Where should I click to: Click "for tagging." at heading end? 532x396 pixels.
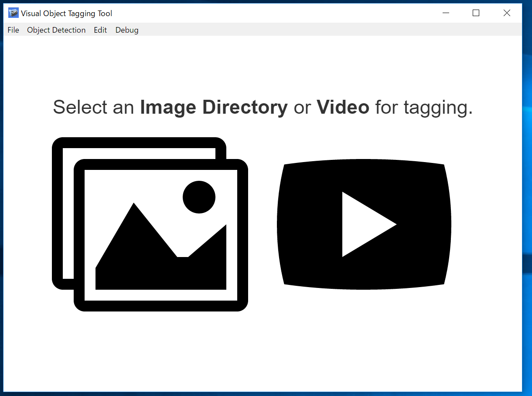(424, 107)
